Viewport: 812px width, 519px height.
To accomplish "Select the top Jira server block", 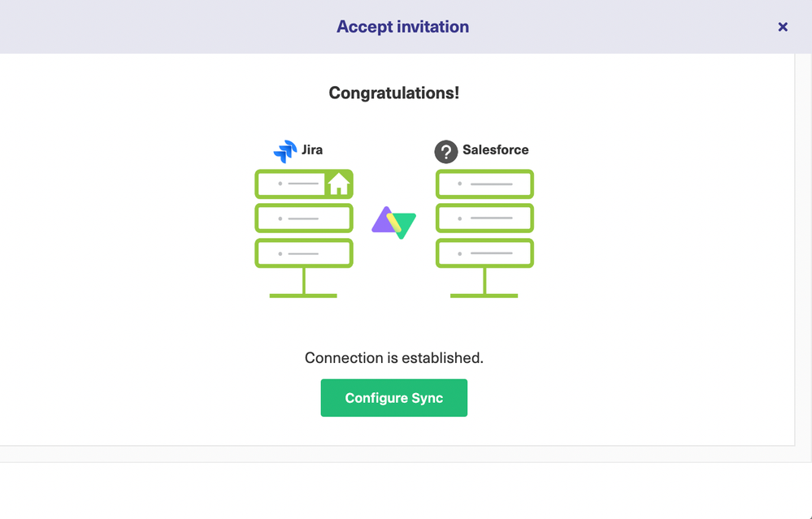I will (x=304, y=184).
